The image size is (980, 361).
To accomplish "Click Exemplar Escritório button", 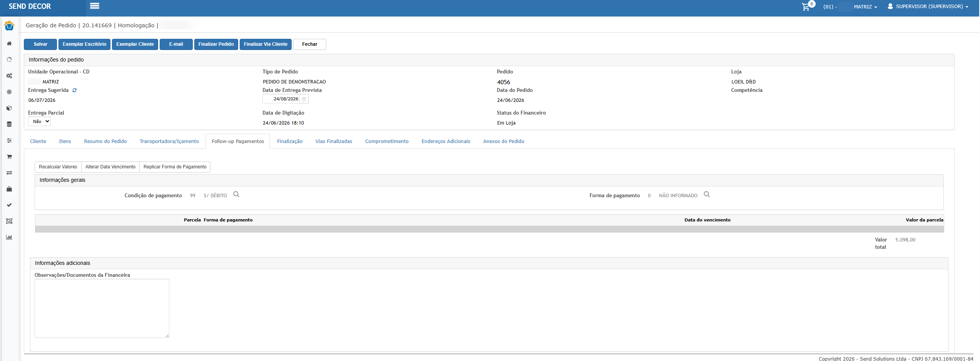I will [x=85, y=44].
